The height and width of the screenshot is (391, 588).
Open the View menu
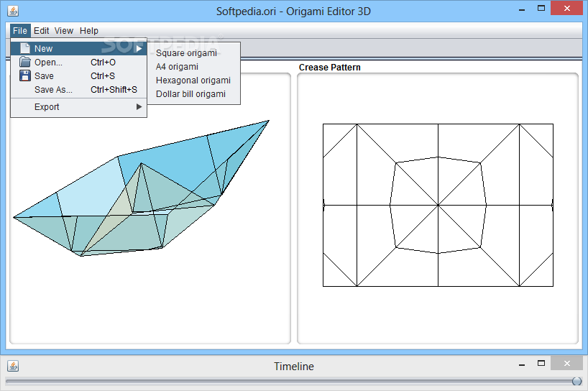point(64,31)
